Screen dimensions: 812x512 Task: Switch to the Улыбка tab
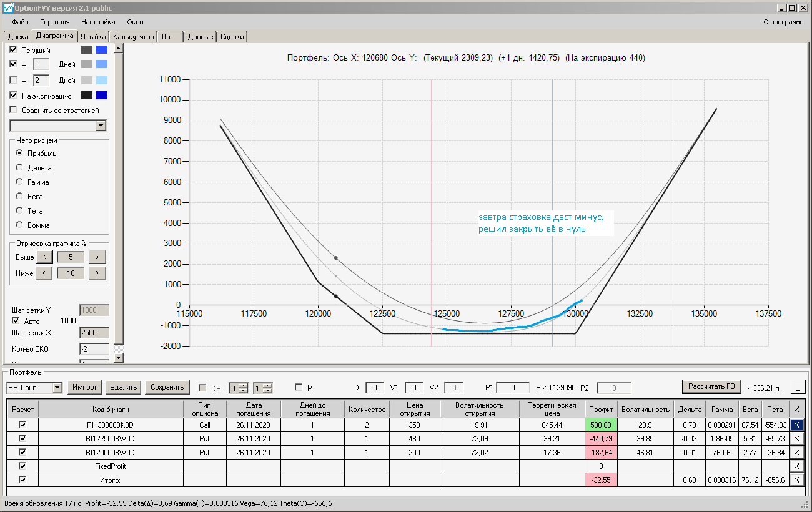(x=94, y=37)
